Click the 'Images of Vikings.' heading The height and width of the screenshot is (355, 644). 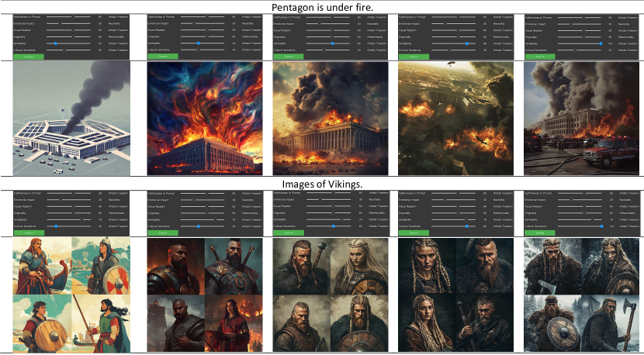323,184
